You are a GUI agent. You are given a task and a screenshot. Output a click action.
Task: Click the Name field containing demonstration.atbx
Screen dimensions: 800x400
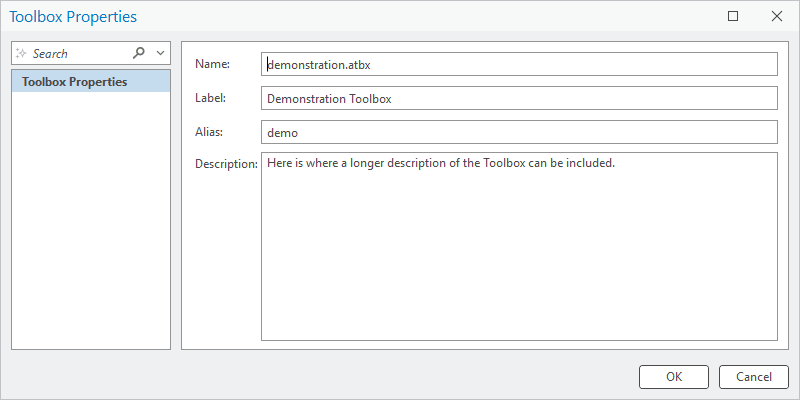click(519, 64)
